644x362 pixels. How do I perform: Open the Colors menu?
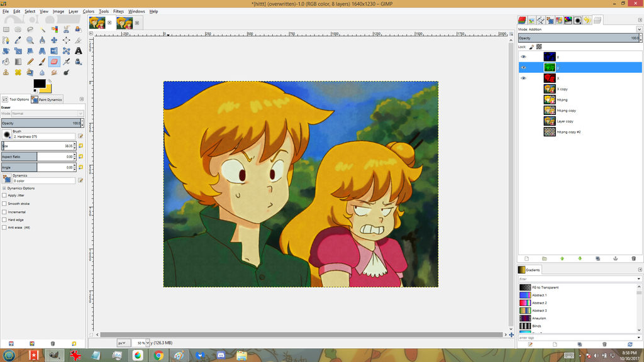(89, 11)
